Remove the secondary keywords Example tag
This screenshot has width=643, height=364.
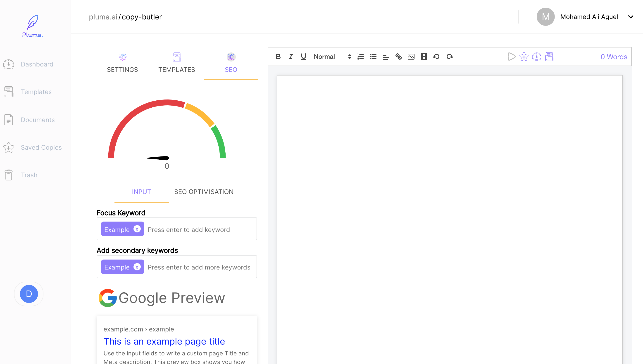coord(137,267)
